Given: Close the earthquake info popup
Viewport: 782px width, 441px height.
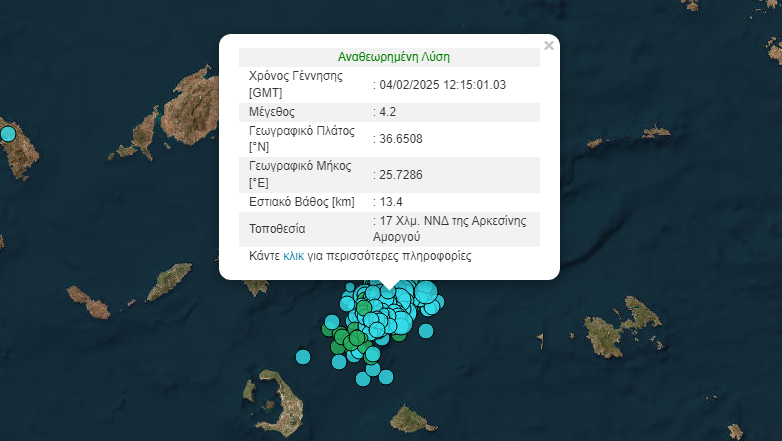Looking at the screenshot, I should point(548,45).
